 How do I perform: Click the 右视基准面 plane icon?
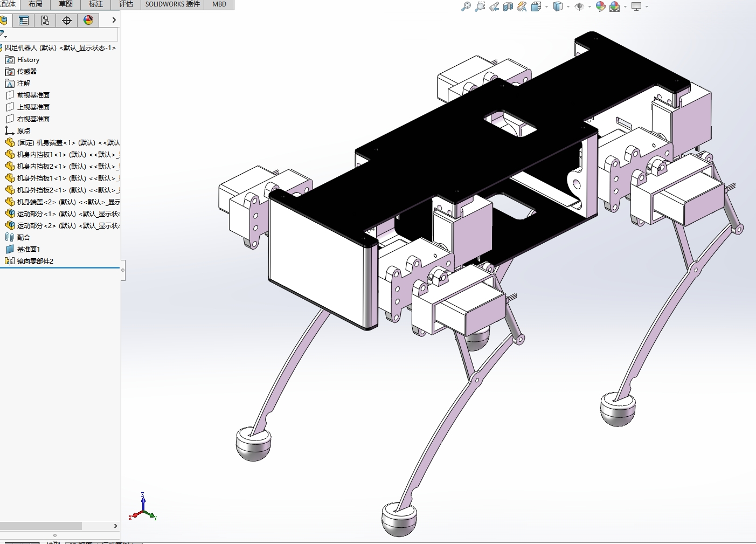[x=10, y=119]
